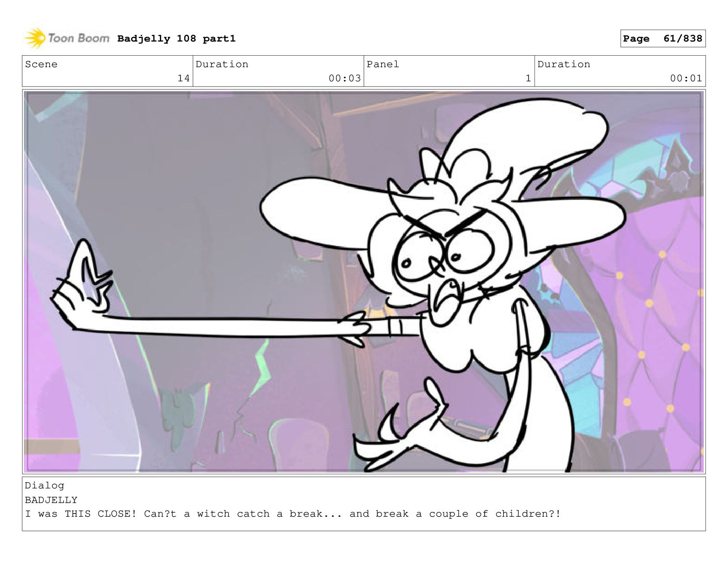728x564 pixels.
Task: Click the Toon Boom logo
Action: (67, 38)
